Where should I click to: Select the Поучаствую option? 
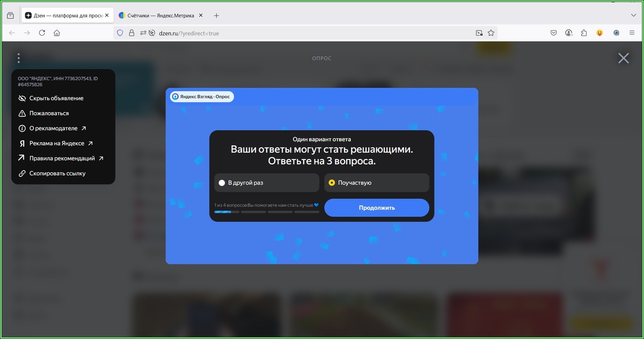pos(377,183)
